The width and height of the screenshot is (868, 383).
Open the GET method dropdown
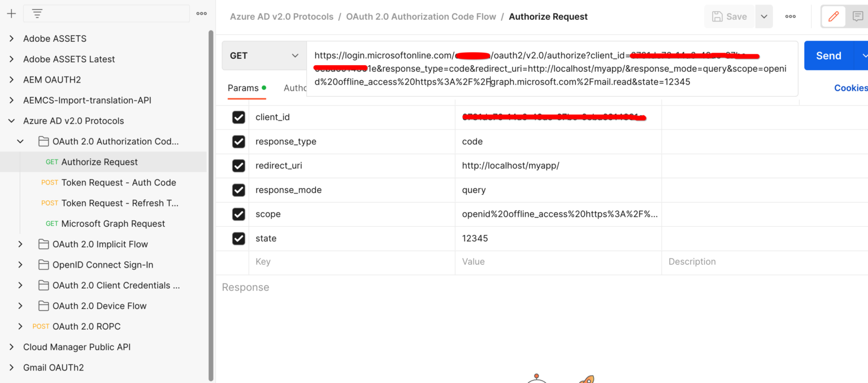[264, 55]
